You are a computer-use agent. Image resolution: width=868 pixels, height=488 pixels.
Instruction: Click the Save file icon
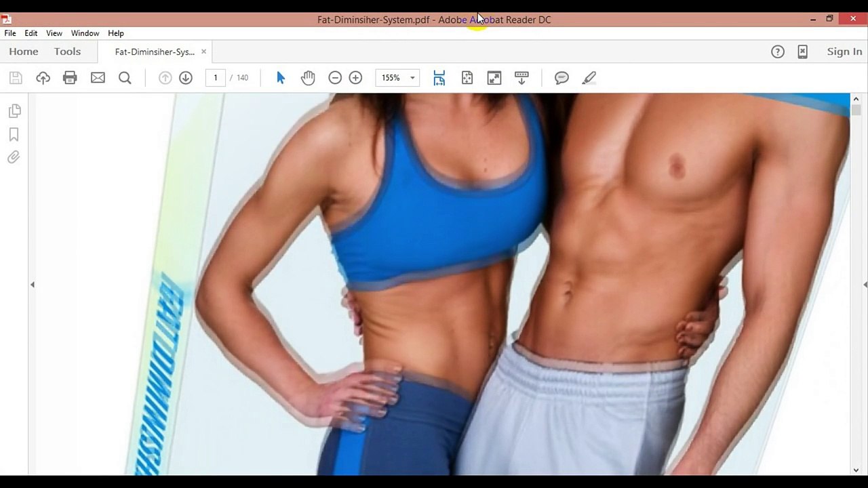(x=16, y=78)
